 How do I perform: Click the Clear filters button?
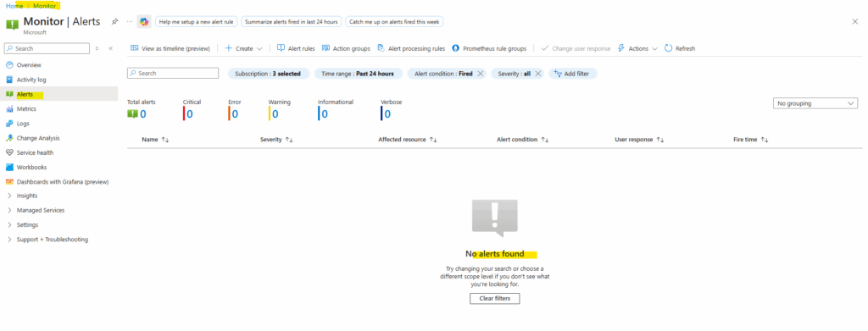494,298
